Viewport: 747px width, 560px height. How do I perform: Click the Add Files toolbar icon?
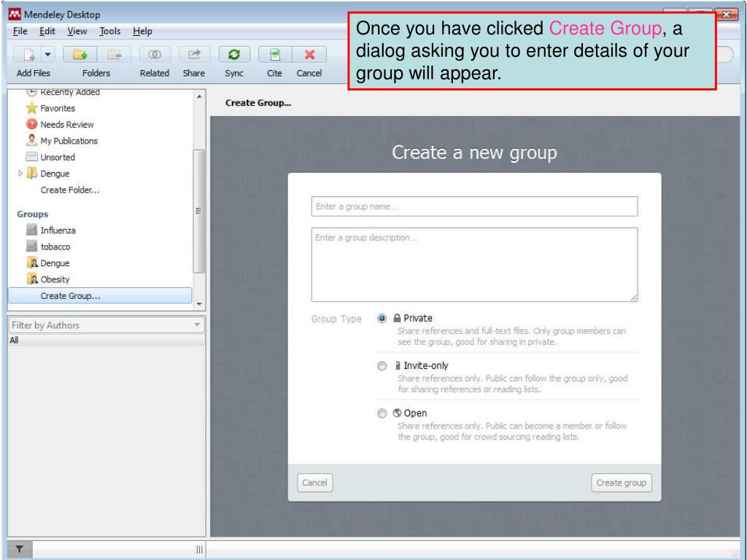[28, 55]
